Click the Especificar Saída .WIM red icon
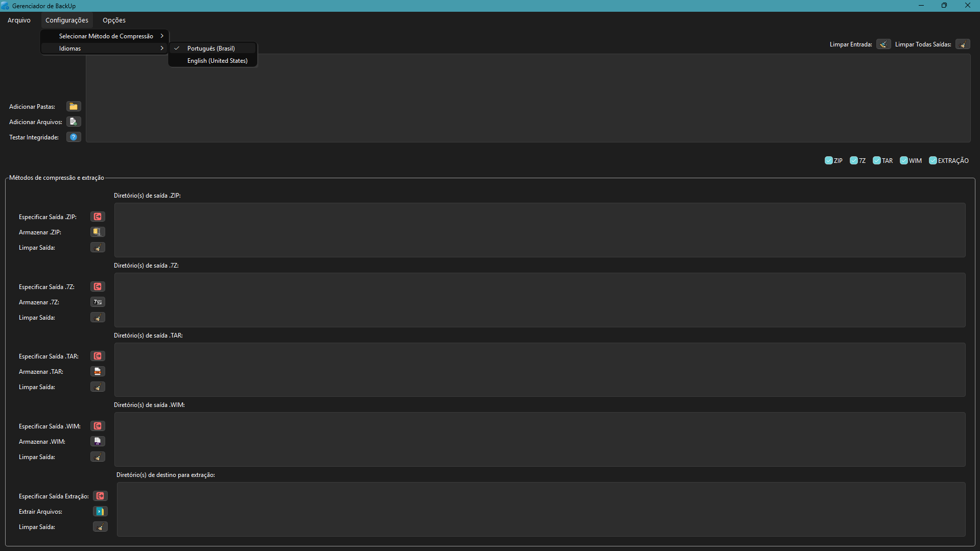This screenshot has width=980, height=551. point(98,426)
